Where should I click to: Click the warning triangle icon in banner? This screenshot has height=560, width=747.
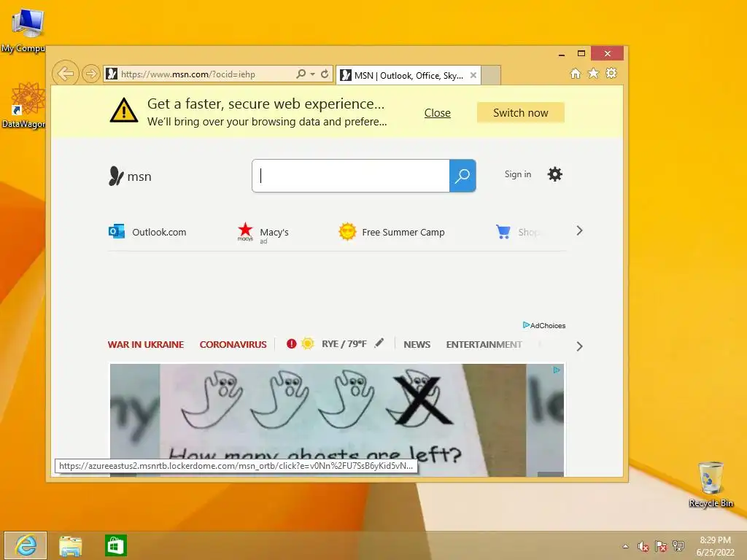124,111
